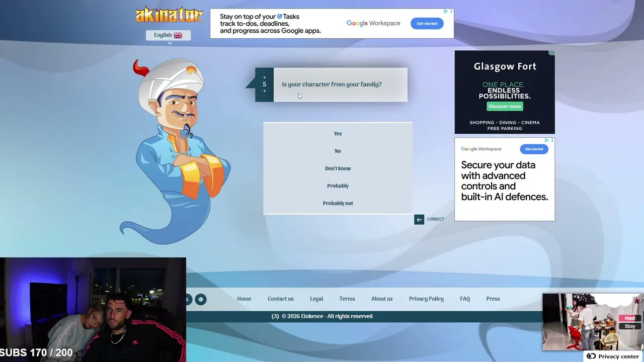This screenshot has width=644, height=362.
Task: Open the options dots on top banner ad
Action: click(x=451, y=12)
